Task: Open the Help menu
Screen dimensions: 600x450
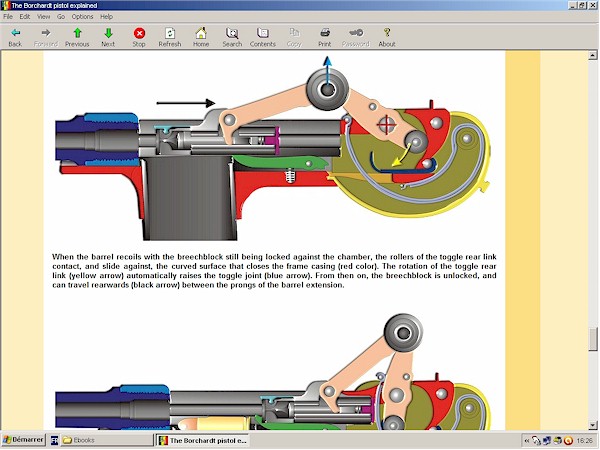Action: point(106,16)
